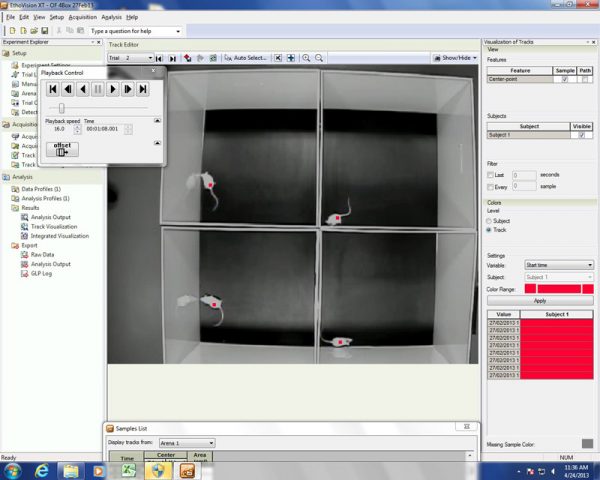Click the Missing Sample Color swatch
Screen dimensions: 600x480
click(587, 444)
